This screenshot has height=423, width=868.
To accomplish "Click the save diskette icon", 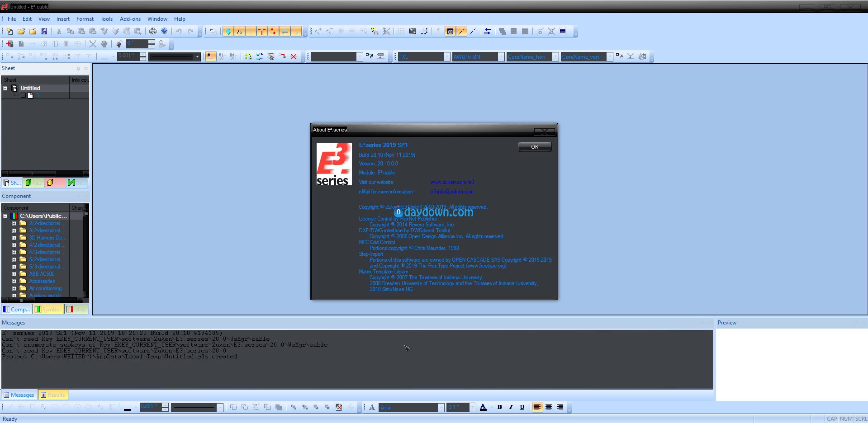I will tap(44, 31).
